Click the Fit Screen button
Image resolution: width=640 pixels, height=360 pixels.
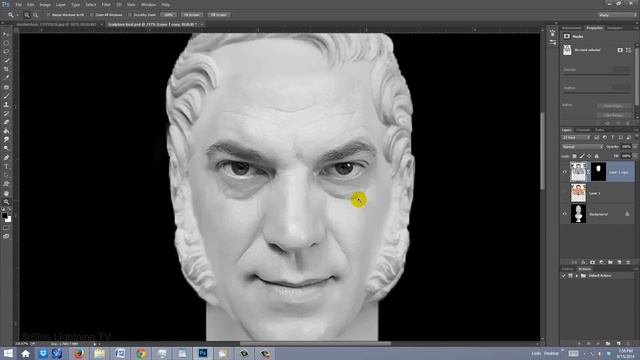(191, 15)
